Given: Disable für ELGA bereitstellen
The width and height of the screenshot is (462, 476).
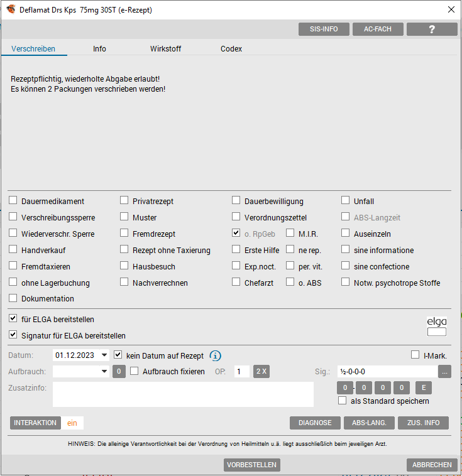Looking at the screenshot, I should coord(13,318).
